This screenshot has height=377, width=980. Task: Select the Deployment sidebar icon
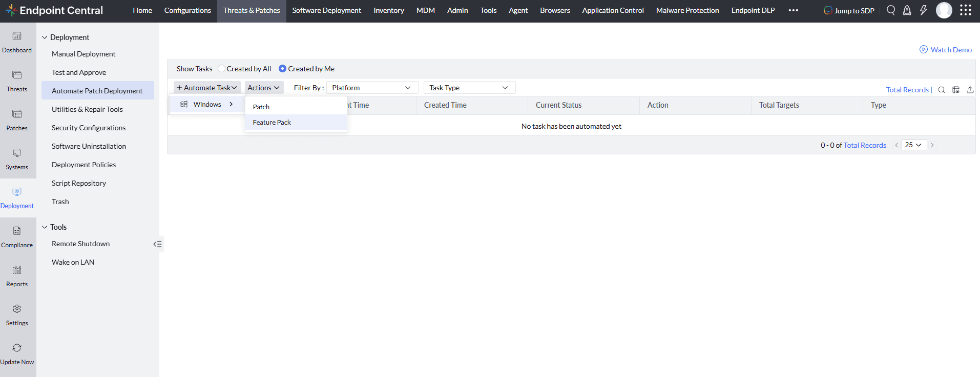[x=17, y=192]
